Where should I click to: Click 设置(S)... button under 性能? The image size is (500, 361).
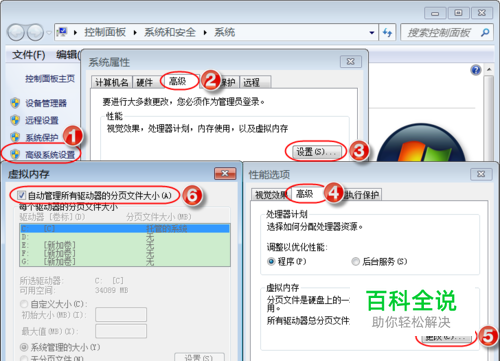tap(318, 152)
